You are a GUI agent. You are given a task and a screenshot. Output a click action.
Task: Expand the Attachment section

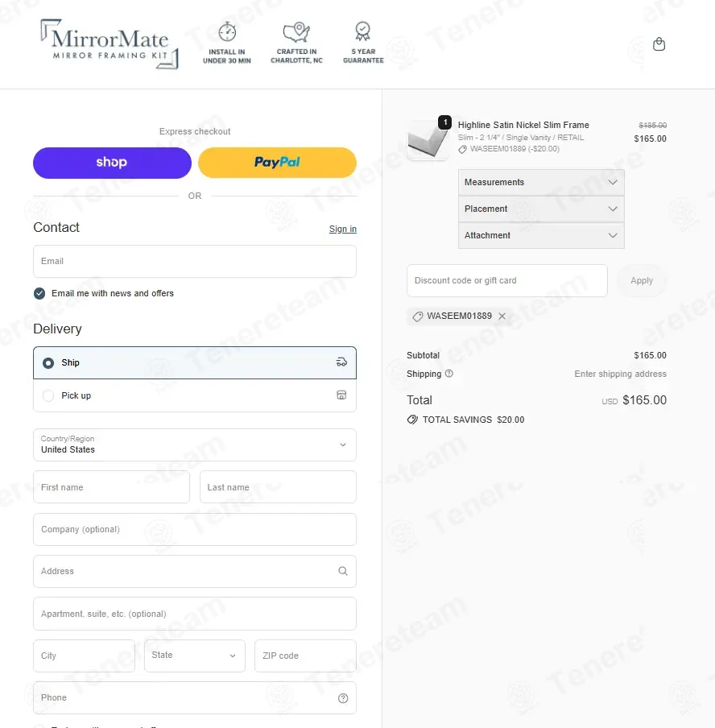coord(540,236)
